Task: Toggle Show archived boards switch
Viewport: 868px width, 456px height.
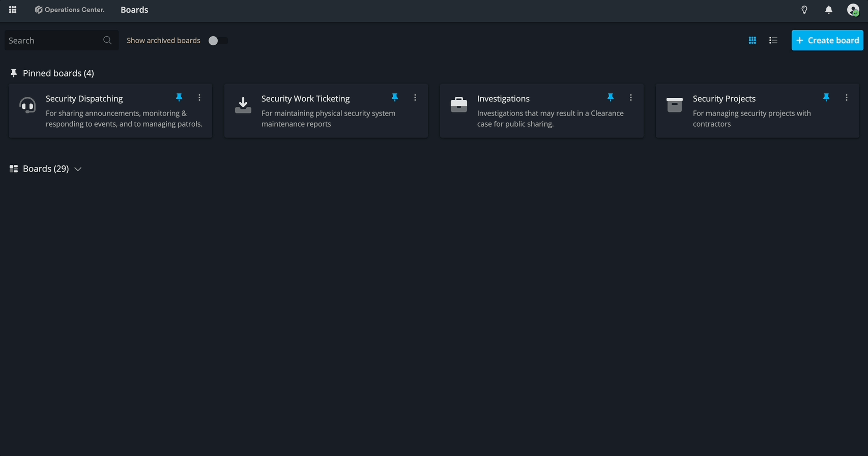Action: click(x=218, y=41)
